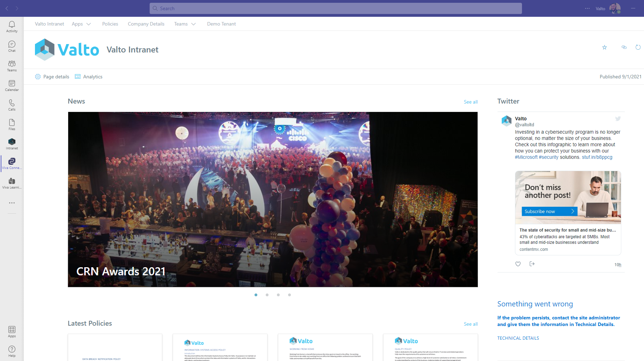644x361 pixels.
Task: Open the Viva Learning app
Action: 12,183
